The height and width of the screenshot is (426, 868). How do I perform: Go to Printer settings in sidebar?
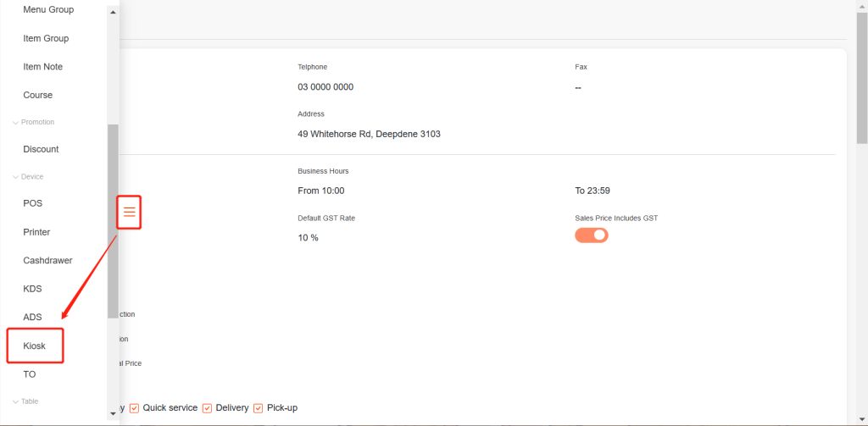coord(36,232)
